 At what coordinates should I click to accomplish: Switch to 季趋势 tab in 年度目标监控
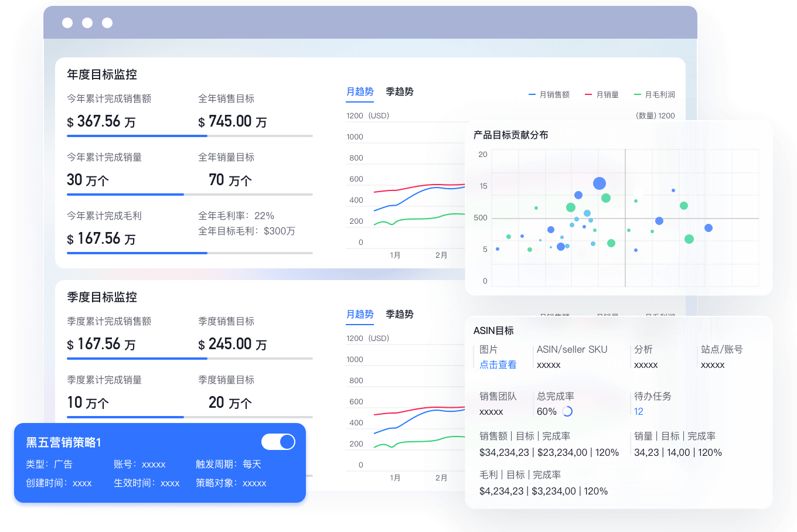coord(399,91)
